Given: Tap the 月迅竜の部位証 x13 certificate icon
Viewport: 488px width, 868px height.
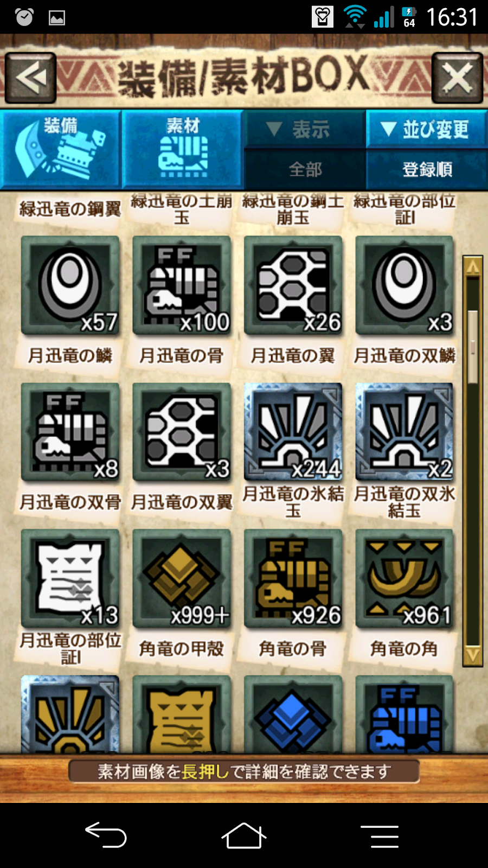Looking at the screenshot, I should [x=70, y=578].
